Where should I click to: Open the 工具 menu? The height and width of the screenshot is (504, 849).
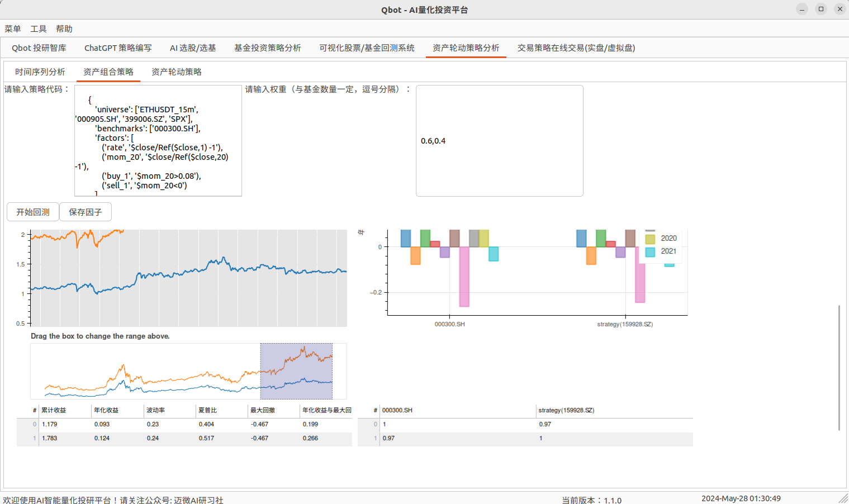38,28
